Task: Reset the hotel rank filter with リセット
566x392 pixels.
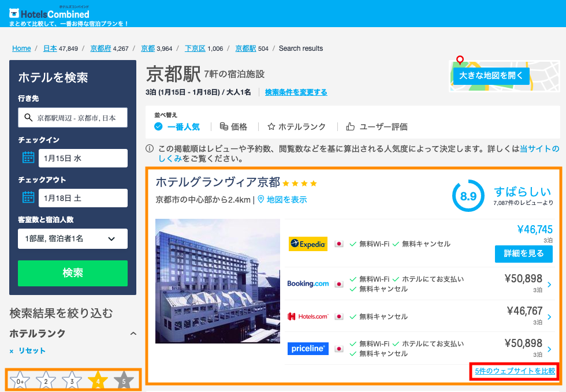Action: tap(28, 351)
